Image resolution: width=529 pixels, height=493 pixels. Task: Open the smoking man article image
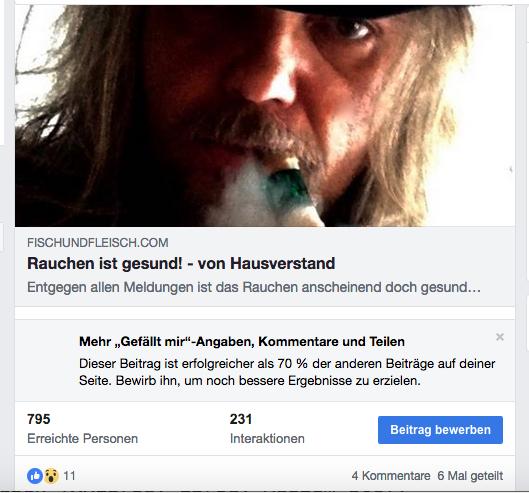pos(265,116)
